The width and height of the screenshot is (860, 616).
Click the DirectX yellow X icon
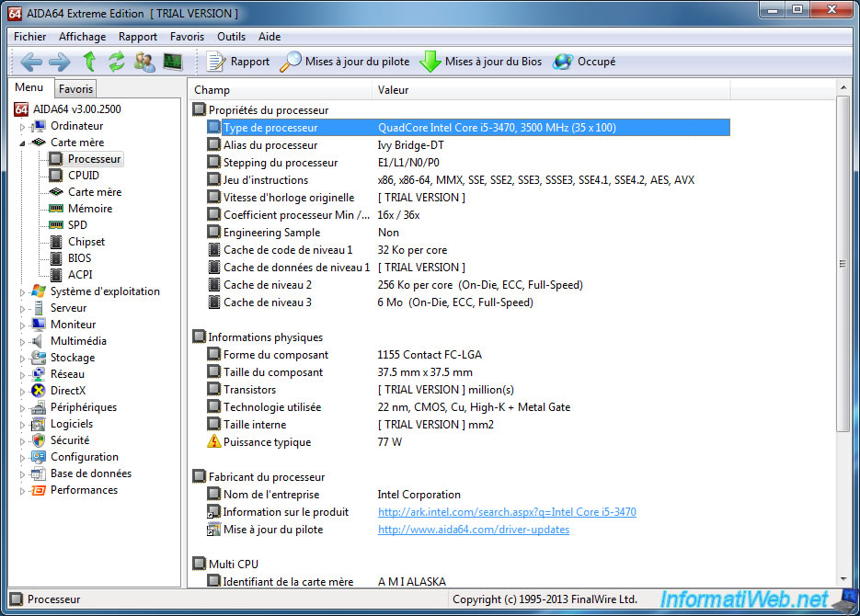[39, 391]
